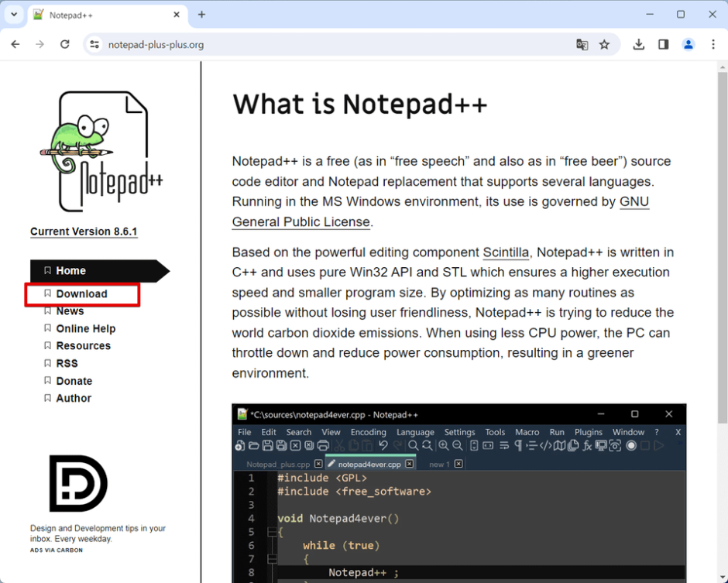Open the Chrome three-dot menu

point(713,45)
